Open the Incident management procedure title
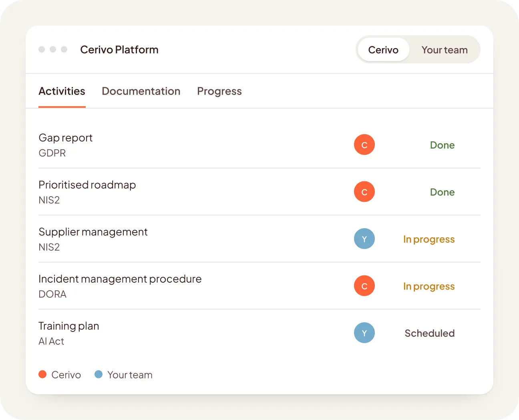 pos(120,279)
